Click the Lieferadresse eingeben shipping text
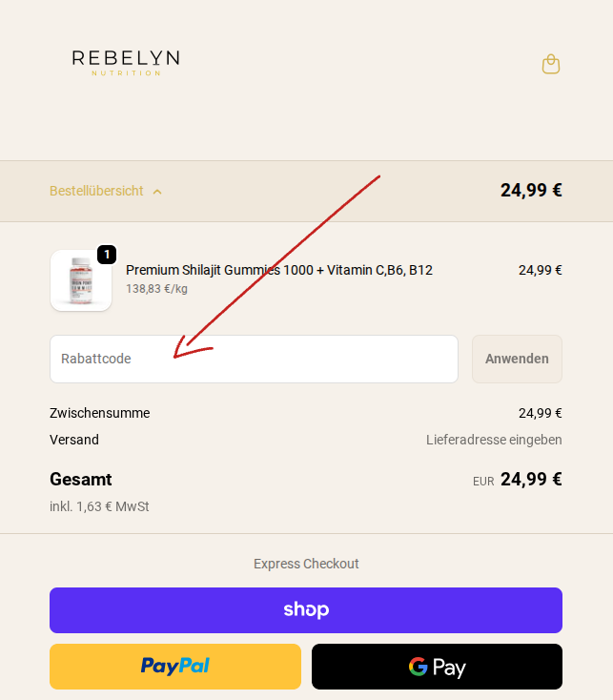Viewport: 613px width, 700px height. (494, 440)
